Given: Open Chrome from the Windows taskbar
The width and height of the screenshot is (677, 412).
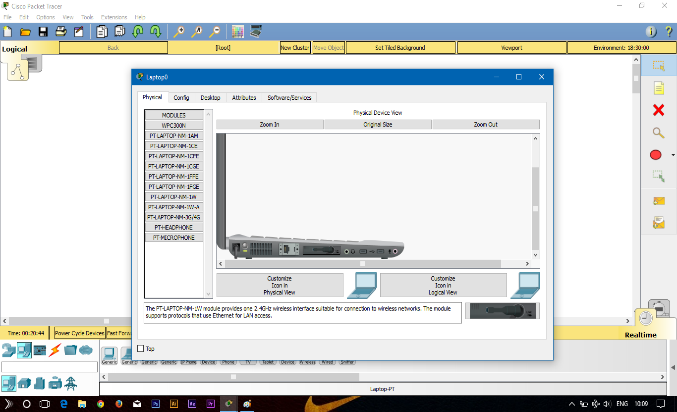Looking at the screenshot, I should [101, 404].
